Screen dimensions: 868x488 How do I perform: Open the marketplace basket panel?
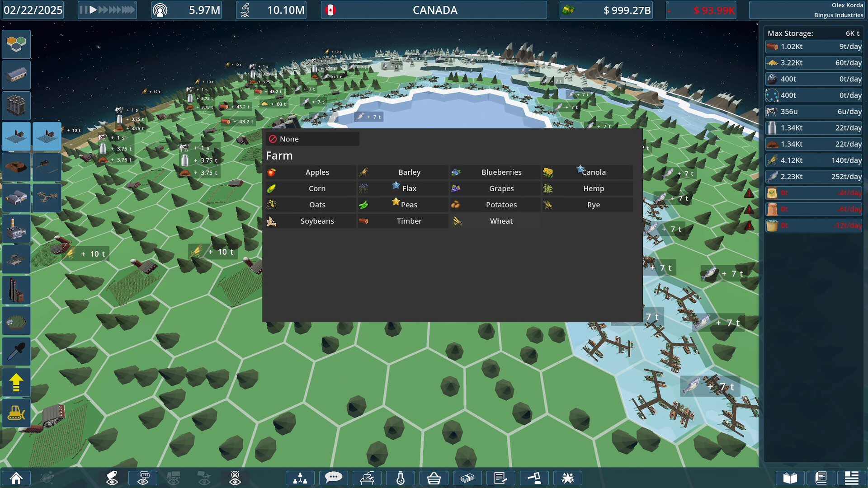[434, 478]
